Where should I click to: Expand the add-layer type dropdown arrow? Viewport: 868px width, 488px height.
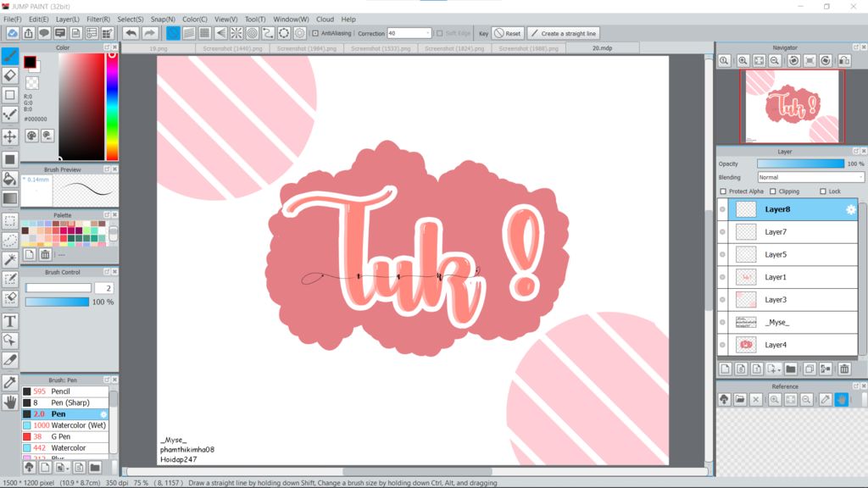tap(778, 369)
